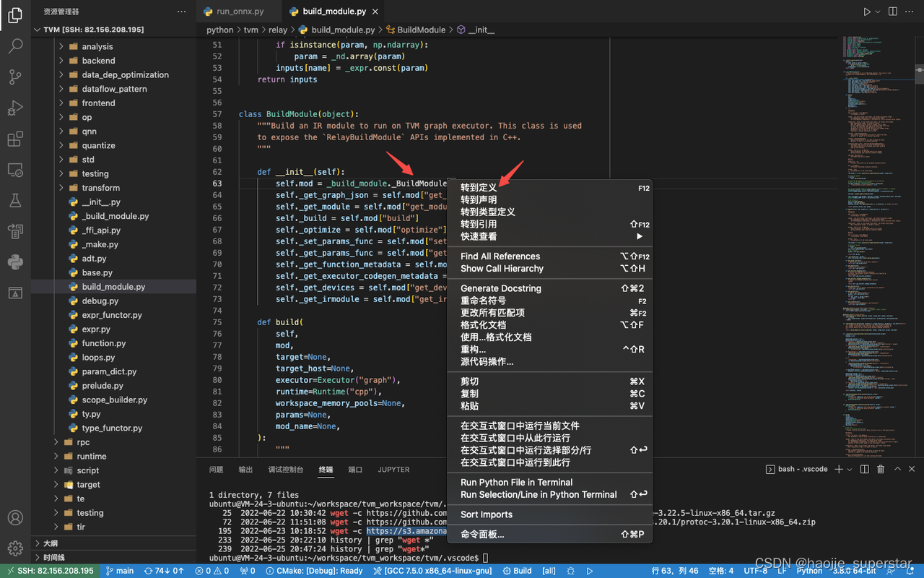This screenshot has height=578, width=924.
Task: Expand the runtime folder
Action: coord(92,456)
